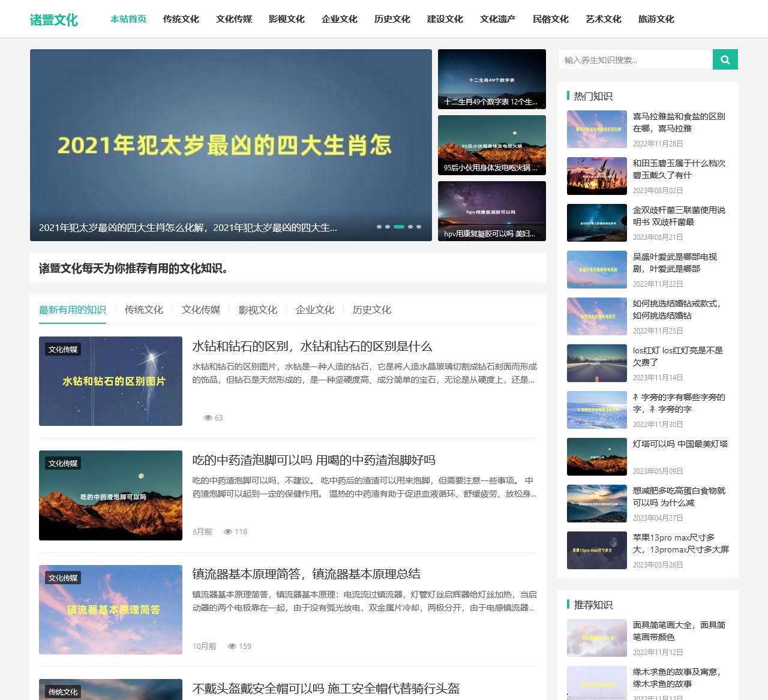Switch to the 传统文化 content tab
The width and height of the screenshot is (768, 700).
coord(144,310)
